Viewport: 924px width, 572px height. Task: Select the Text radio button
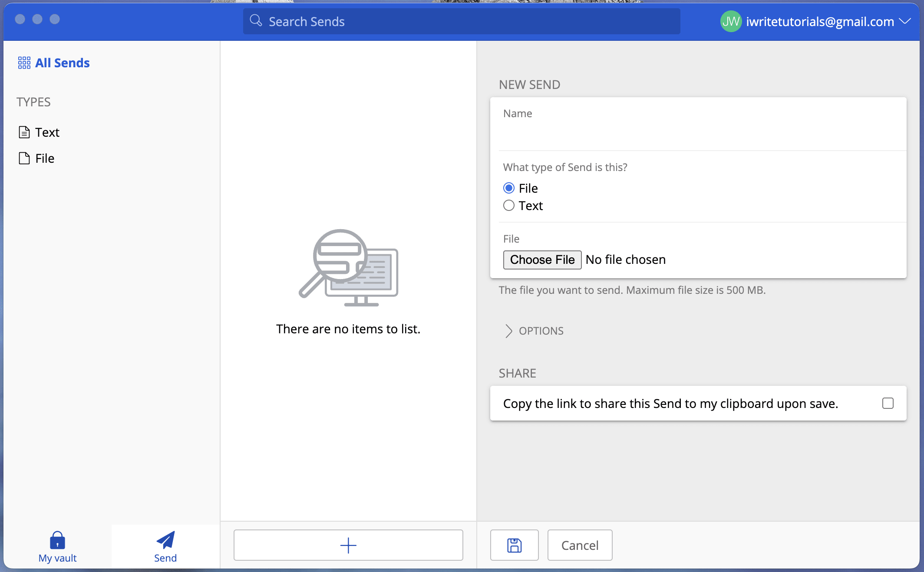pos(508,205)
